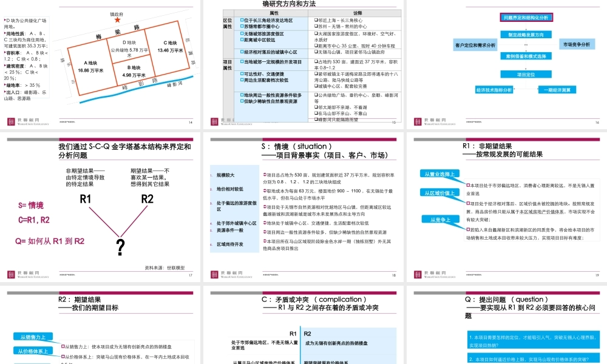Click the 客户定位和需求分析 box
This screenshot has height=364, width=607.
pos(475,45)
